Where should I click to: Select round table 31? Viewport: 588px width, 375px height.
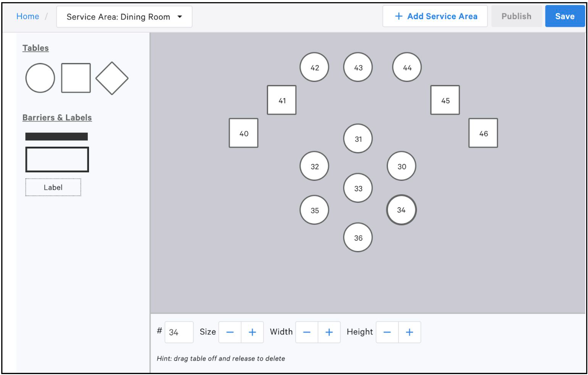(357, 138)
